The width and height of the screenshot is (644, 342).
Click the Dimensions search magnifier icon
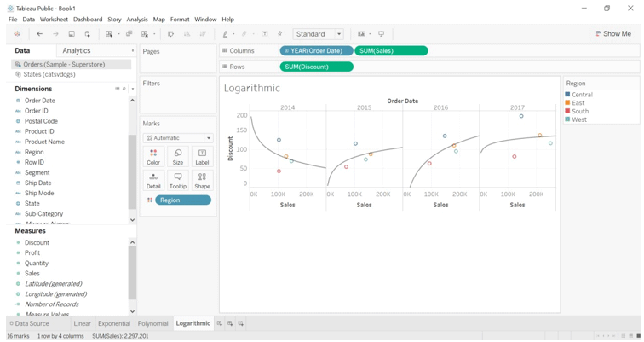coord(124,89)
